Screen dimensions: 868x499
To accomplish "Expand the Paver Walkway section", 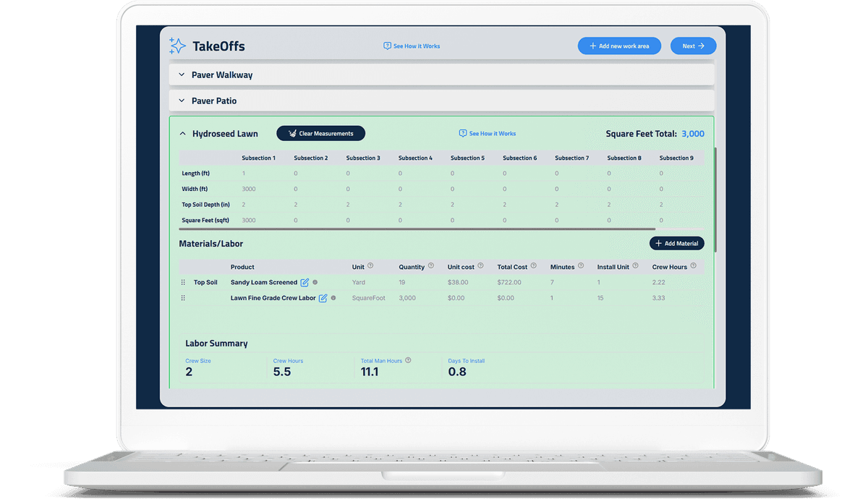I will pyautogui.click(x=182, y=74).
